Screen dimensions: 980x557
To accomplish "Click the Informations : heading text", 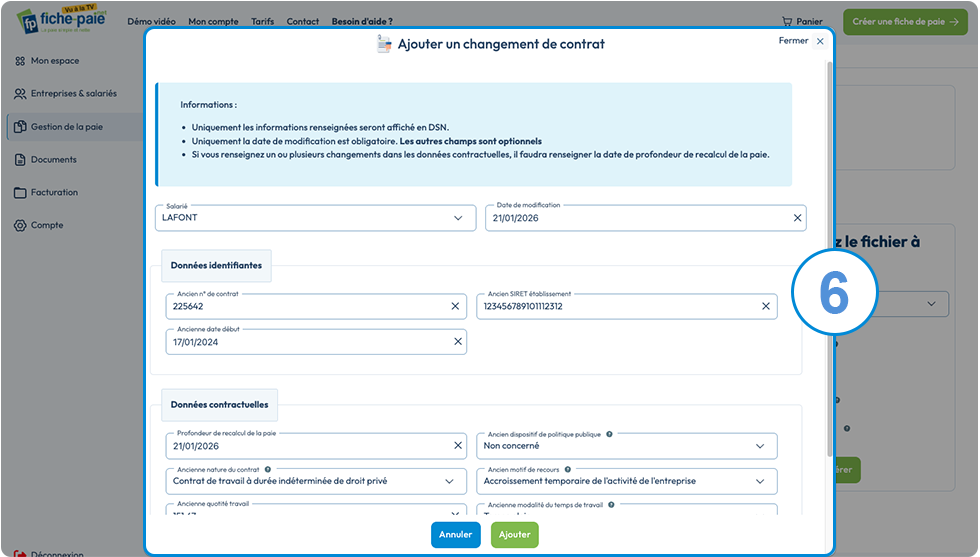I will [209, 105].
